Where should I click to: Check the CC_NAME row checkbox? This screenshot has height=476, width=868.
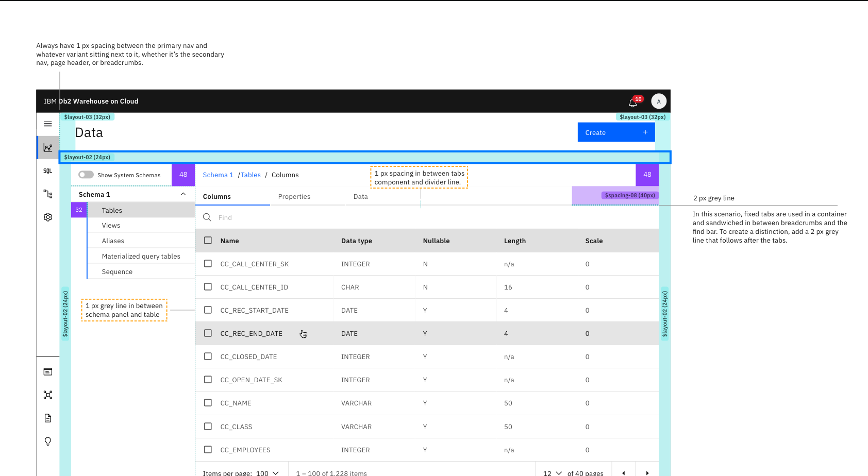click(x=208, y=403)
